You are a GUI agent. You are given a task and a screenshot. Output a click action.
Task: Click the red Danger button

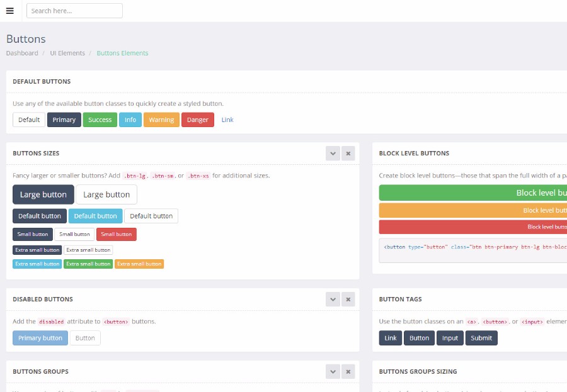tap(197, 120)
